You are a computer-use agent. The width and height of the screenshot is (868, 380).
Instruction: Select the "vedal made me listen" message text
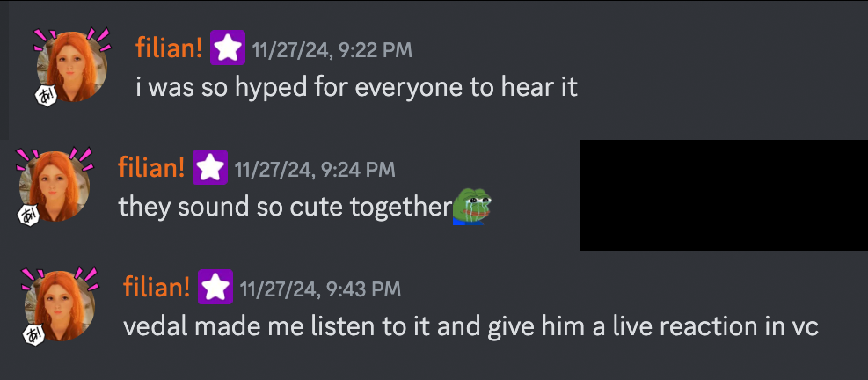click(x=471, y=327)
